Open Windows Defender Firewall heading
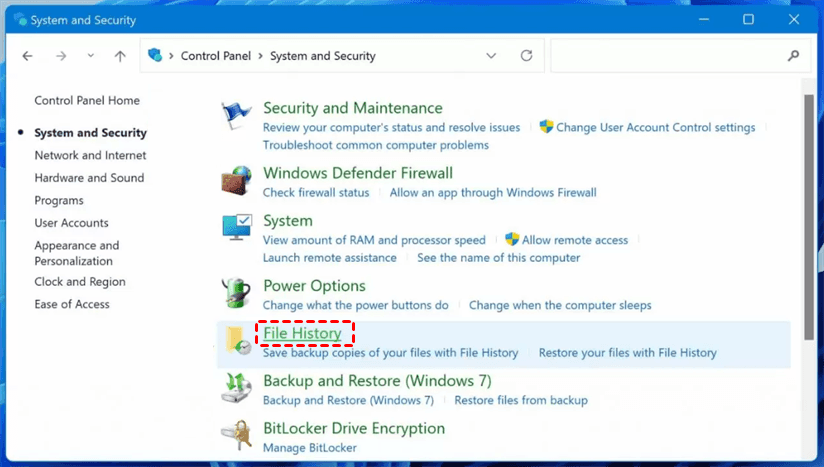The width and height of the screenshot is (824, 467). [358, 173]
